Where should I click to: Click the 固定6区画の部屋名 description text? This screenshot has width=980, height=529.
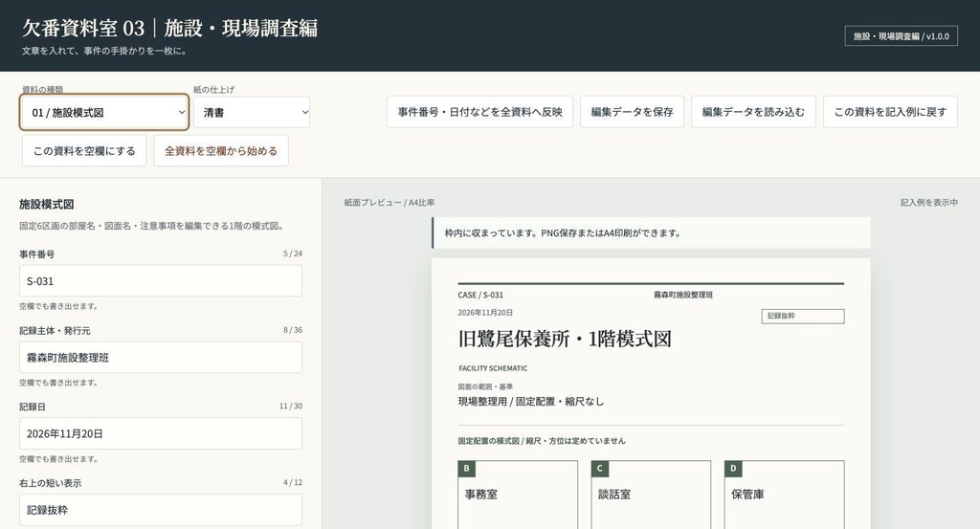153,226
